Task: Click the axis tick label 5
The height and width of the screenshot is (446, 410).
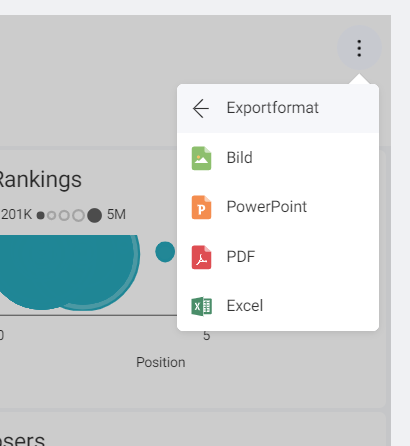Action: [x=207, y=336]
